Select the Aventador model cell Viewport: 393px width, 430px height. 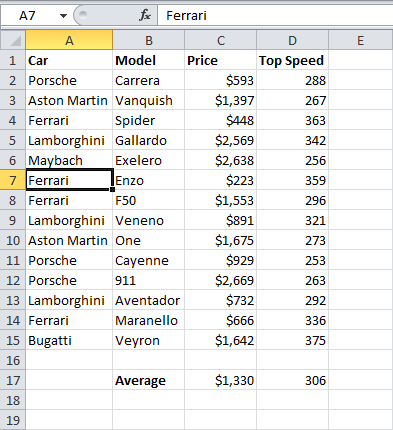tap(149, 300)
